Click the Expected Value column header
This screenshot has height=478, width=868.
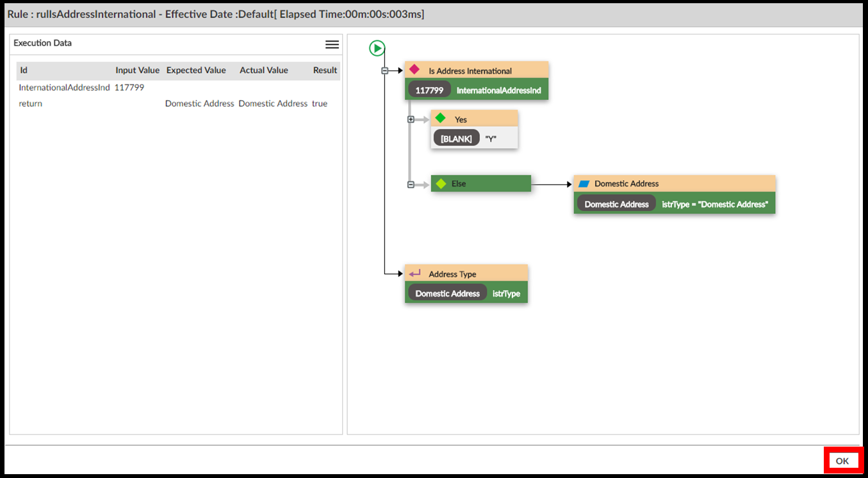coord(196,70)
